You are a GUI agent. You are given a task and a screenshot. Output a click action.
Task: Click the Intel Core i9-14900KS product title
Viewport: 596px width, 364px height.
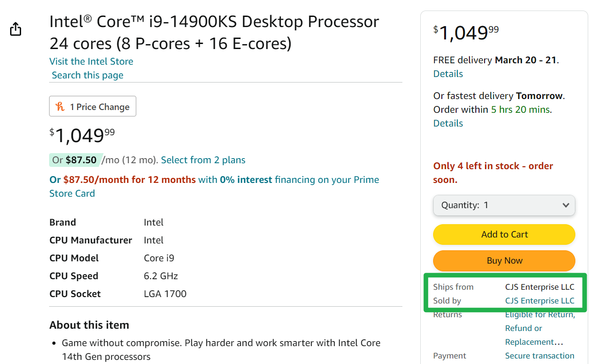[214, 33]
